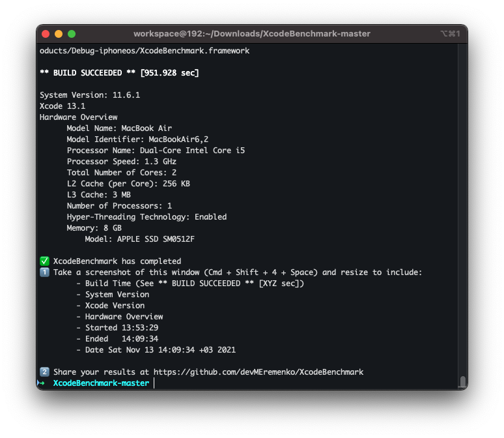Viewport: 504px width, 438px height.
Task: Click the Hardware Overview heading text
Action: point(78,117)
